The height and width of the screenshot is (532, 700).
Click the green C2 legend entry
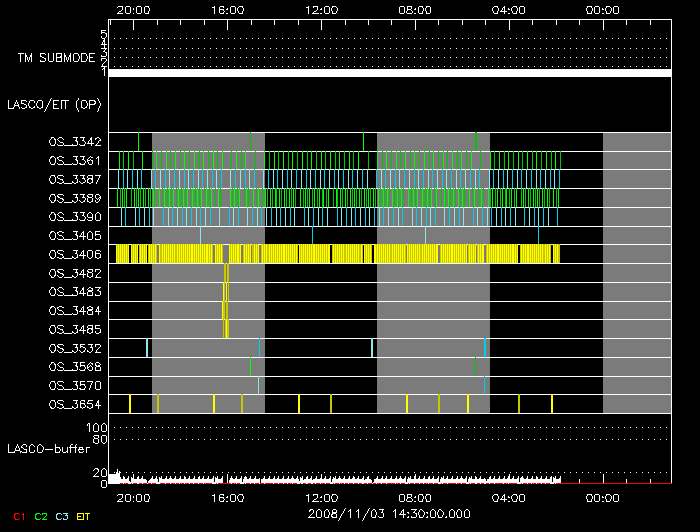[41, 517]
